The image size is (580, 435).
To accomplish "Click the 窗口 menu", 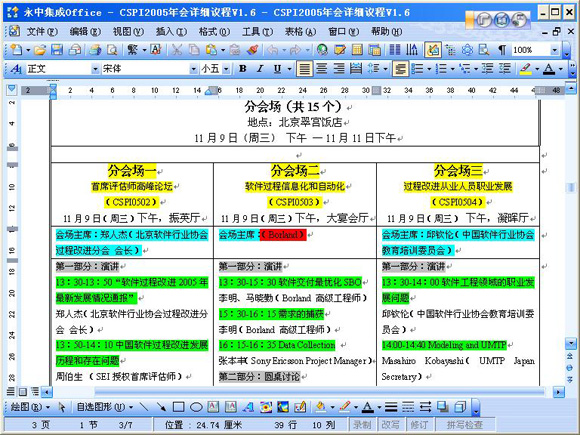I will click(343, 32).
